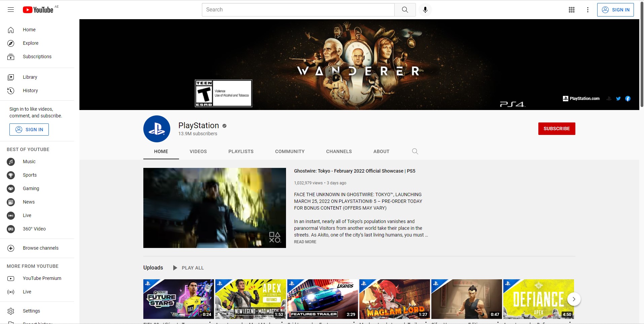Click PlayStation channel avatar
Image resolution: width=644 pixels, height=324 pixels.
pos(157,129)
